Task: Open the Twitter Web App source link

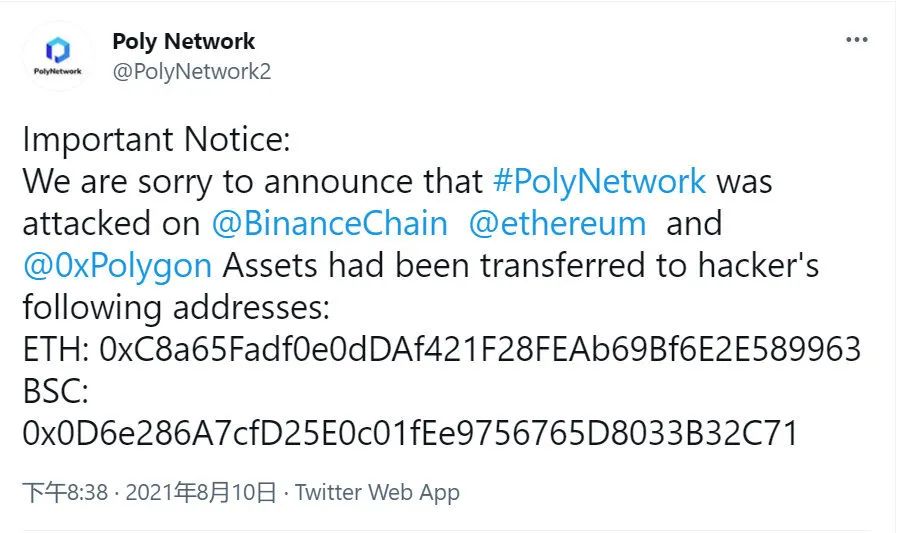Action: point(377,492)
